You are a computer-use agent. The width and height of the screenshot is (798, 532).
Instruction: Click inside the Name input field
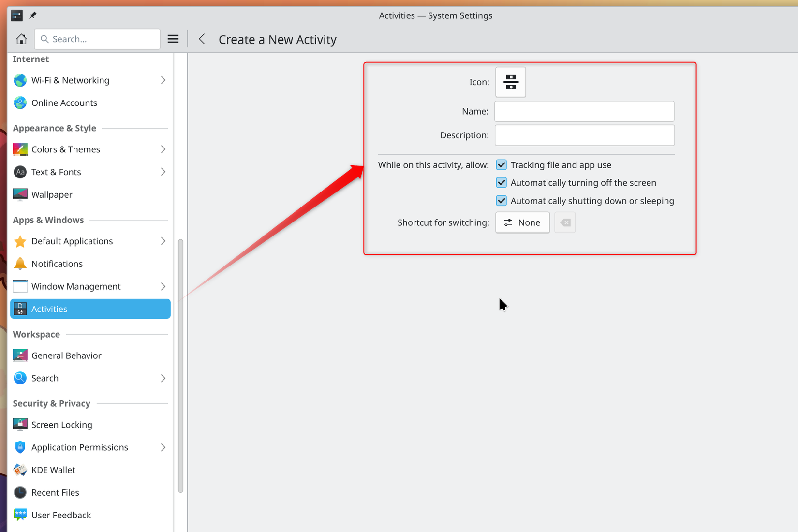(x=584, y=111)
